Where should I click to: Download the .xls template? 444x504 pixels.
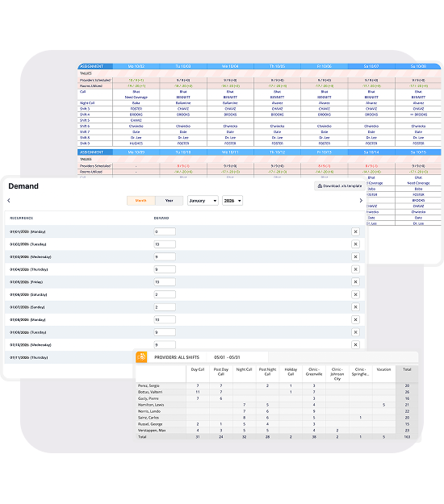point(339,185)
